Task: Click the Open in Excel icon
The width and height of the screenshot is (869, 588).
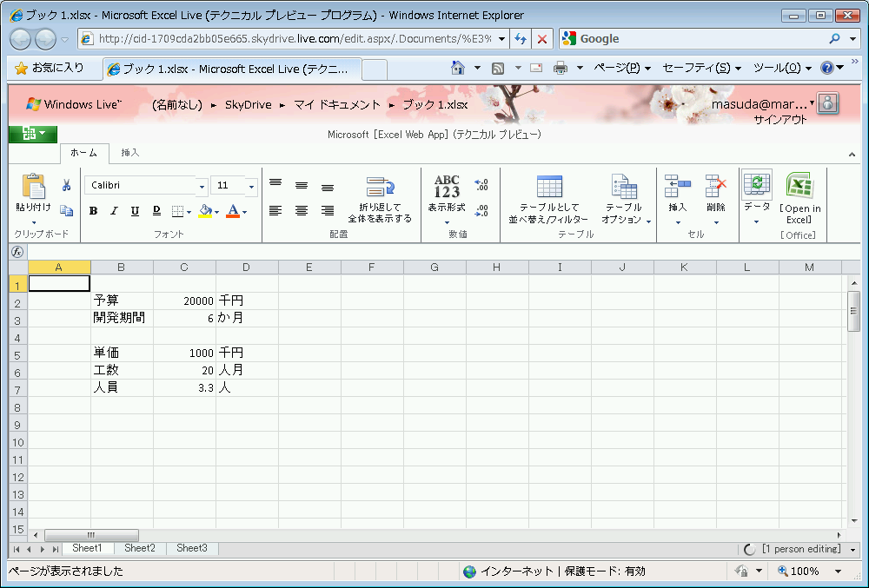Action: 799,187
